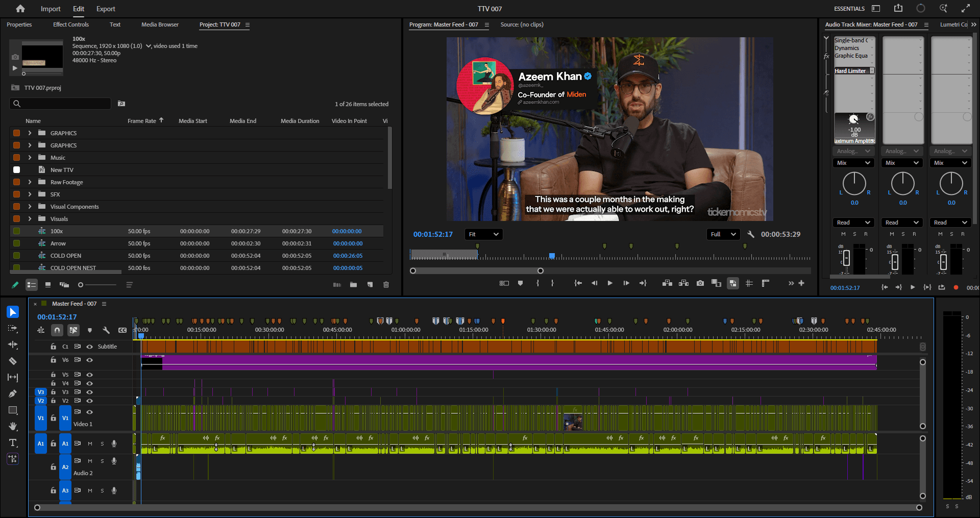Click the Arrow sequence row

click(x=197, y=243)
